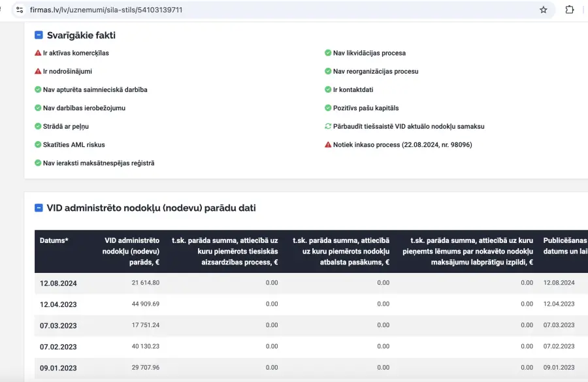The height and width of the screenshot is (382, 588).
Task: Click debt amount 29 707.96
Action: click(146, 368)
